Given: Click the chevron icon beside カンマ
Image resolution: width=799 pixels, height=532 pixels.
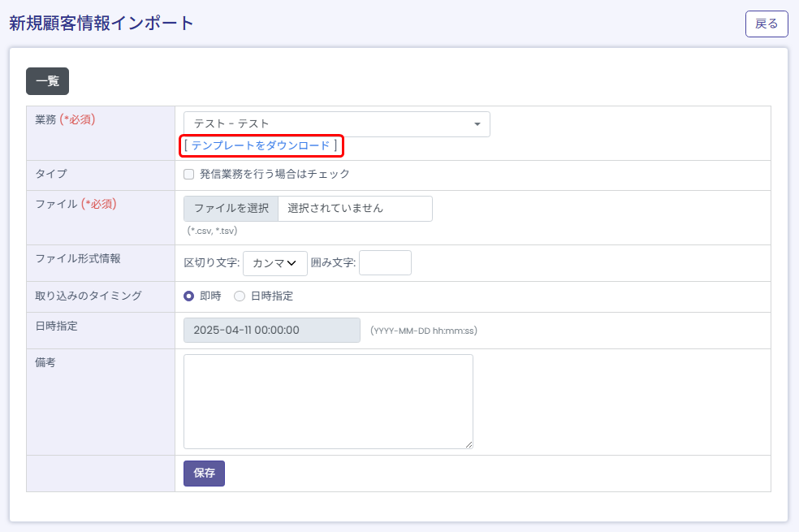Looking at the screenshot, I should tap(292, 263).
